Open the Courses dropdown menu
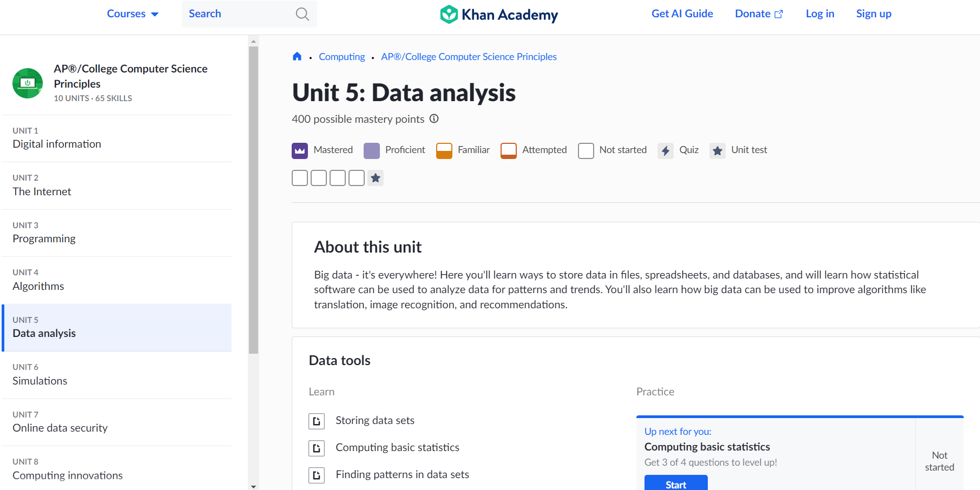980x490 pixels. click(x=133, y=14)
